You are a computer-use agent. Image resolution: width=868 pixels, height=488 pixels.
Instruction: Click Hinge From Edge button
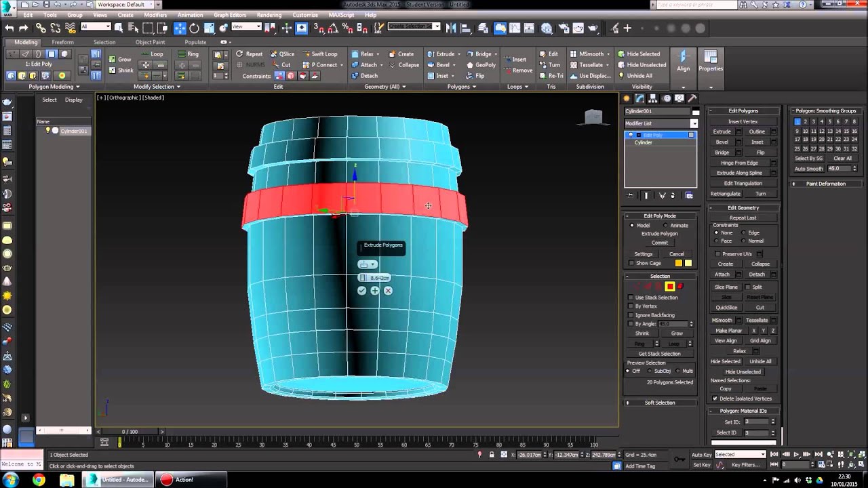pos(739,163)
